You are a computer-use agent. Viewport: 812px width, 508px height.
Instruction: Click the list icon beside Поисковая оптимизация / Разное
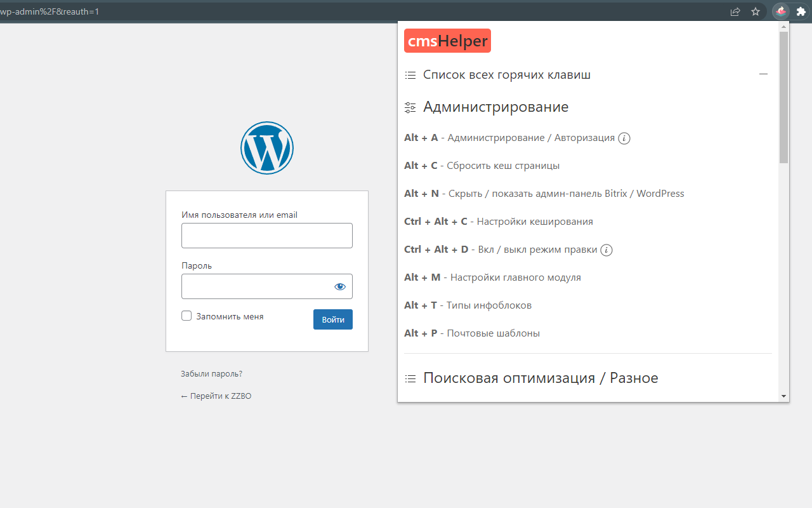[x=410, y=378]
